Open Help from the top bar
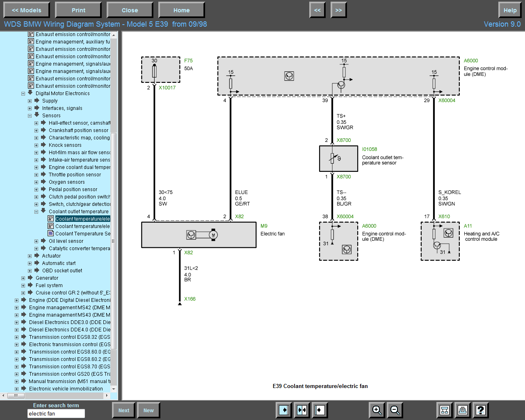 [x=510, y=10]
